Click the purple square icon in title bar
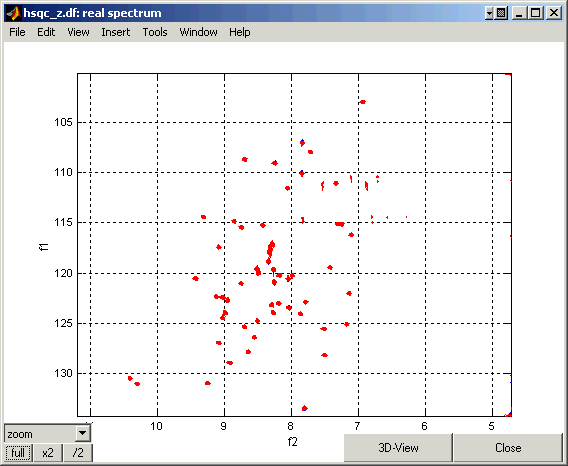 [x=501, y=13]
